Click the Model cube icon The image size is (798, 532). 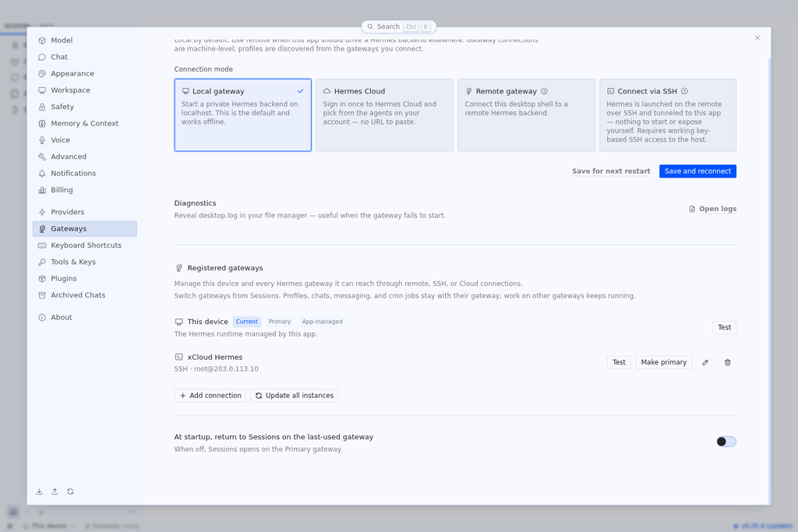tap(42, 41)
